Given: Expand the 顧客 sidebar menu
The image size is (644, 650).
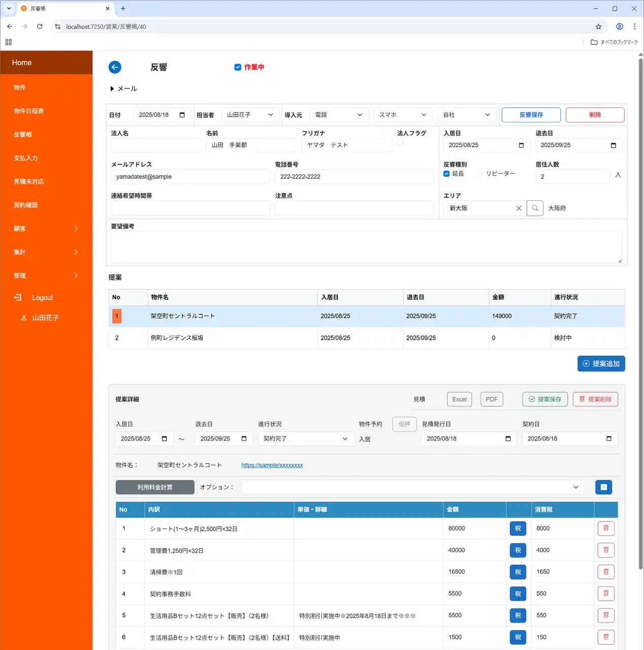Looking at the screenshot, I should coord(46,229).
